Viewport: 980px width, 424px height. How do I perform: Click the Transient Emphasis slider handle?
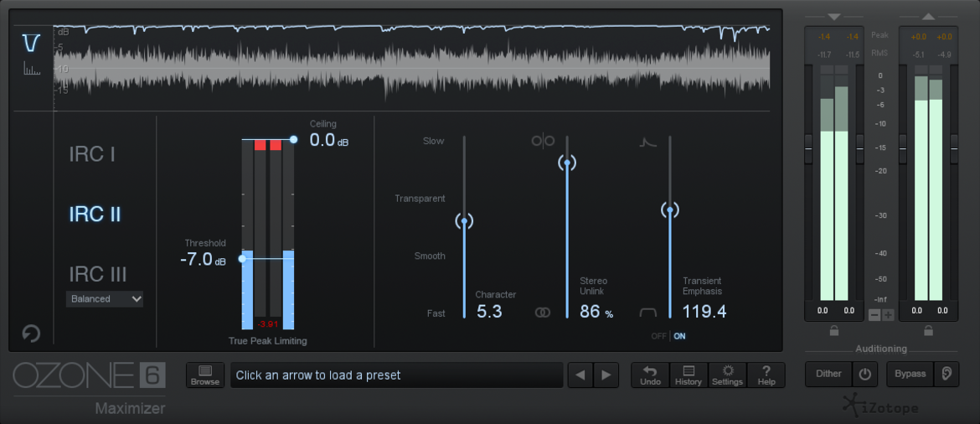click(x=670, y=210)
